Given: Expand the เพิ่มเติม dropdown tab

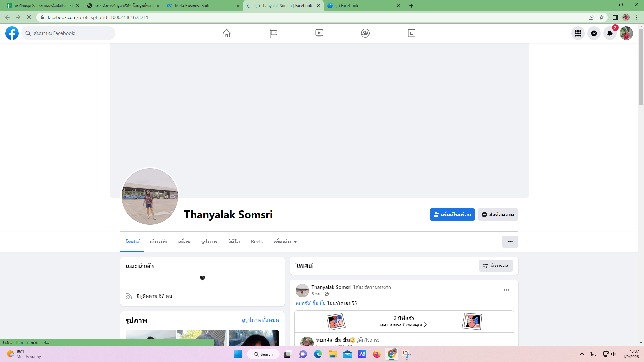Looking at the screenshot, I should click(285, 242).
